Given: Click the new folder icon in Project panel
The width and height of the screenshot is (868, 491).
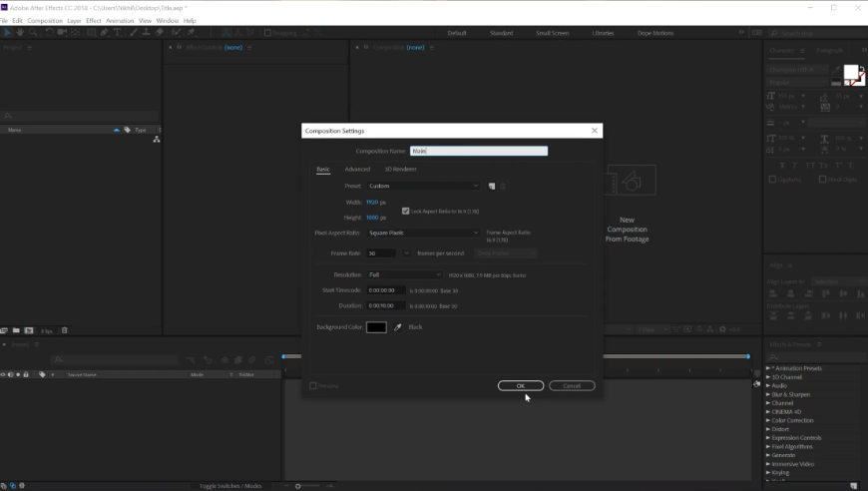Looking at the screenshot, I should pos(16,330).
